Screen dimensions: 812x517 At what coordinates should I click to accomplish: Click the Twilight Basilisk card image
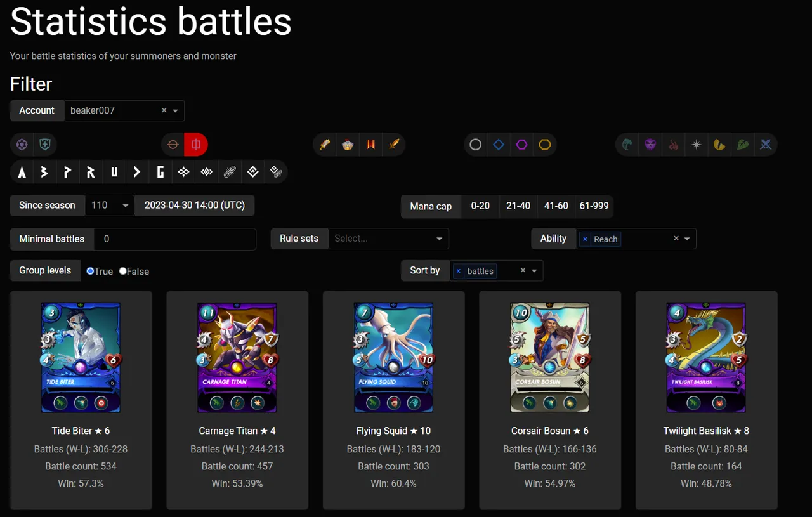tap(706, 358)
